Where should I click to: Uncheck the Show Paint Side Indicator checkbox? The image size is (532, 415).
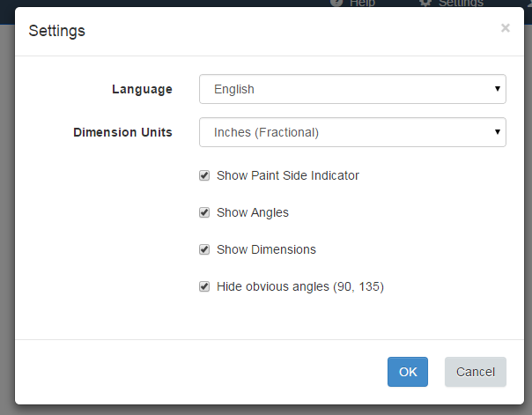click(x=204, y=175)
